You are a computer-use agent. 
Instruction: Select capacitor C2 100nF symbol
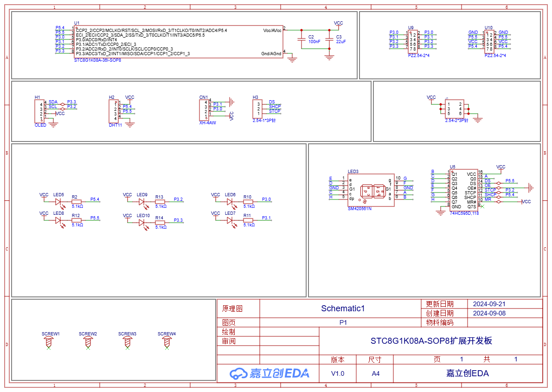(302, 39)
